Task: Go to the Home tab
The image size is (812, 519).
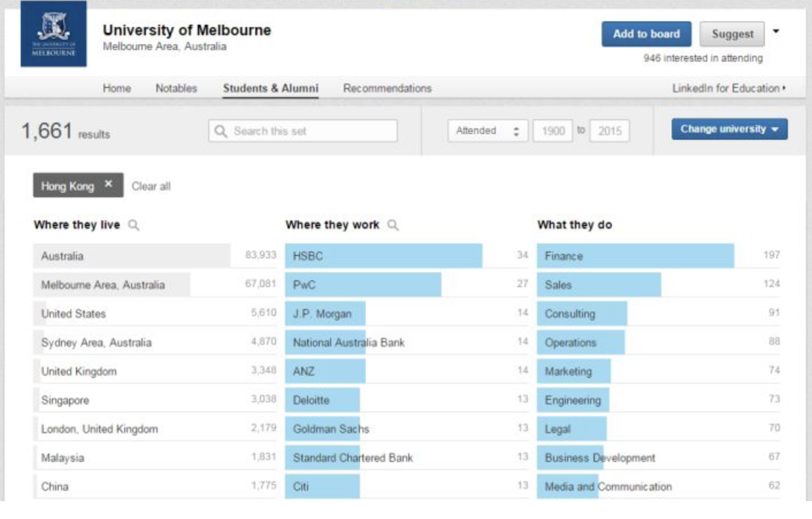Action: [117, 89]
